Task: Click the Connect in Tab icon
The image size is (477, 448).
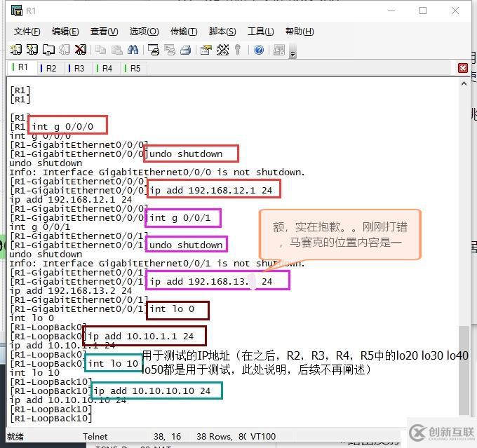Action: pos(48,50)
